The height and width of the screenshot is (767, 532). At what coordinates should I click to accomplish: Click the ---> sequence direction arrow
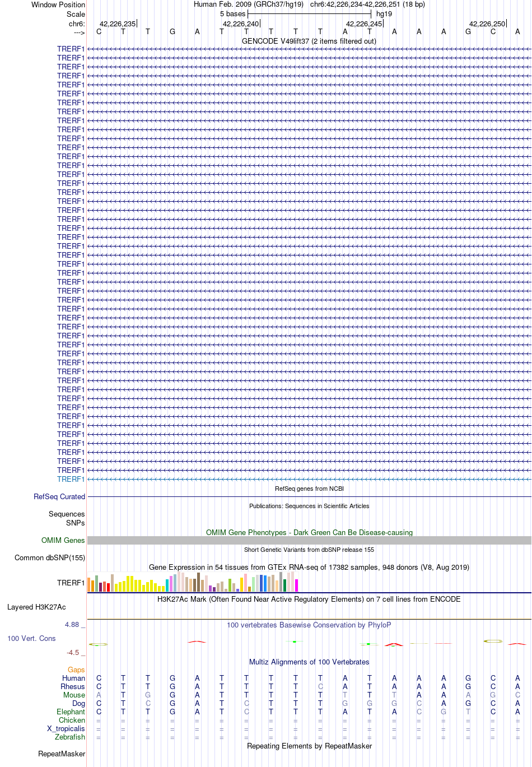79,32
